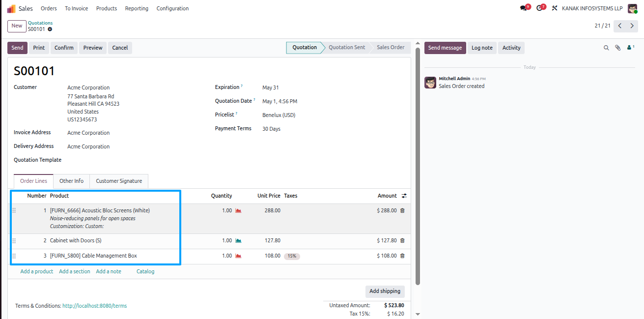Screen dimensions: 644x319
Task: Delete the Cable Management Box line
Action: pos(402,256)
